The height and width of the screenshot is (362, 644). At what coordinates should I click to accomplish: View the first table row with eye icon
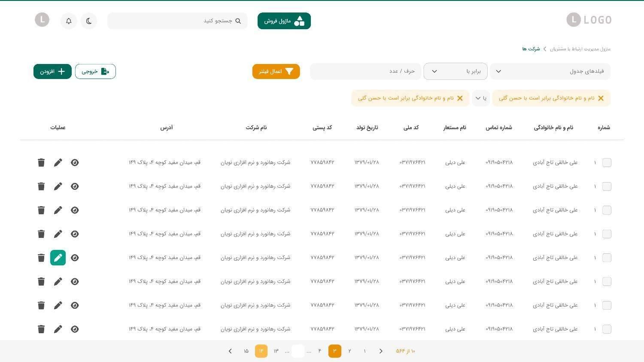tap(75, 162)
